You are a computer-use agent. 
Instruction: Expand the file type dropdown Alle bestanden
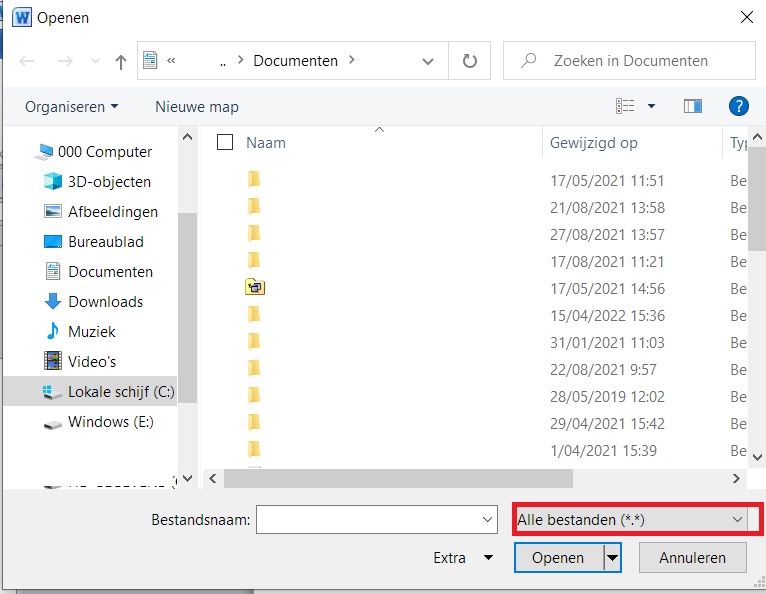(632, 520)
